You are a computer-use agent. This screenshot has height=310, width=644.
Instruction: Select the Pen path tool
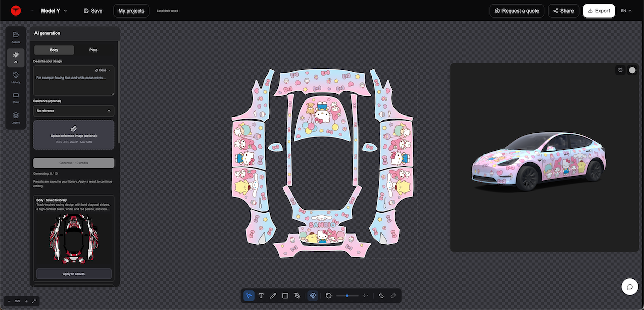click(298, 296)
